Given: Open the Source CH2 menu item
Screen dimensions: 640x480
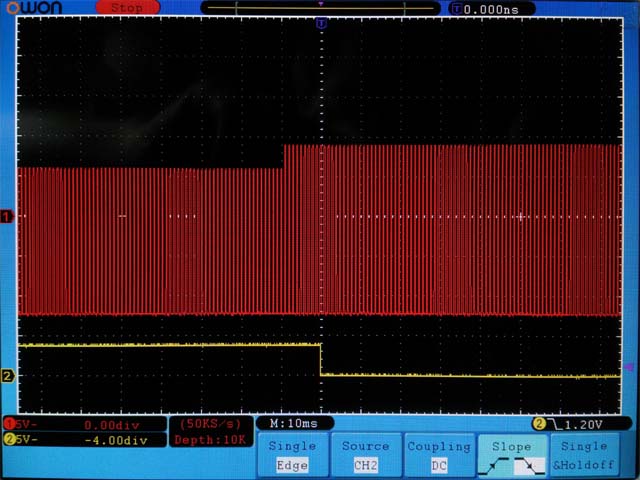Looking at the screenshot, I should [366, 455].
